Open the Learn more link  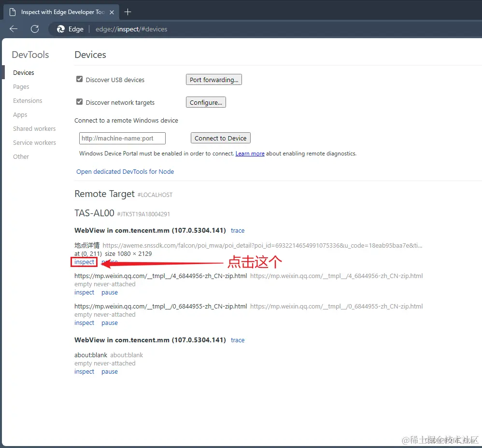(250, 154)
